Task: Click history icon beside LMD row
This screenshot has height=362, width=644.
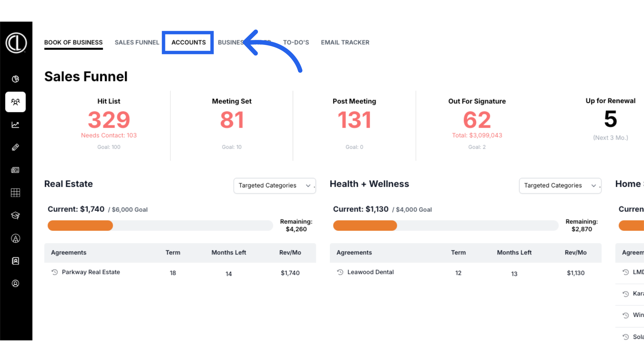Action: pyautogui.click(x=626, y=272)
